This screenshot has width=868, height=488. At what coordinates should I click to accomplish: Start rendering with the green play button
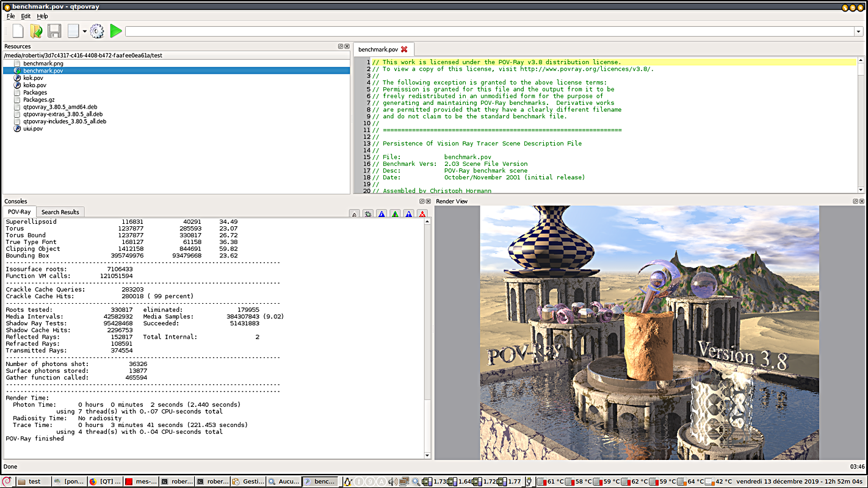[x=116, y=31]
